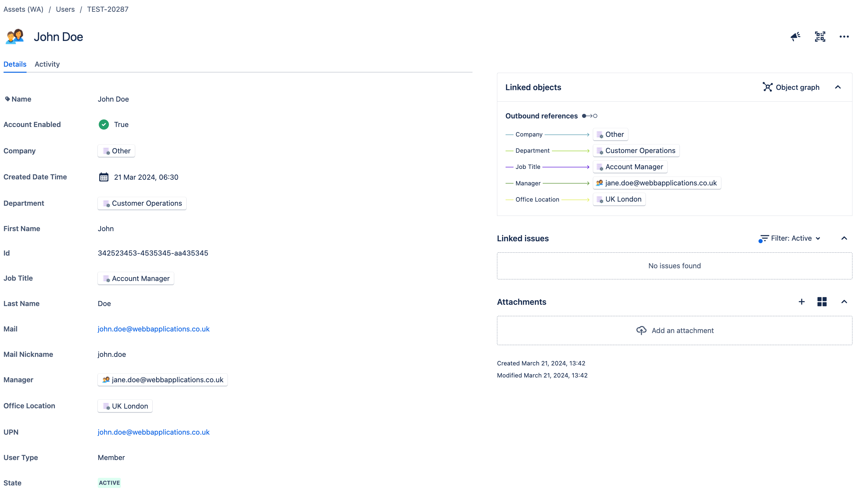
Task: Click the ACTIVE state lozenge
Action: (109, 483)
